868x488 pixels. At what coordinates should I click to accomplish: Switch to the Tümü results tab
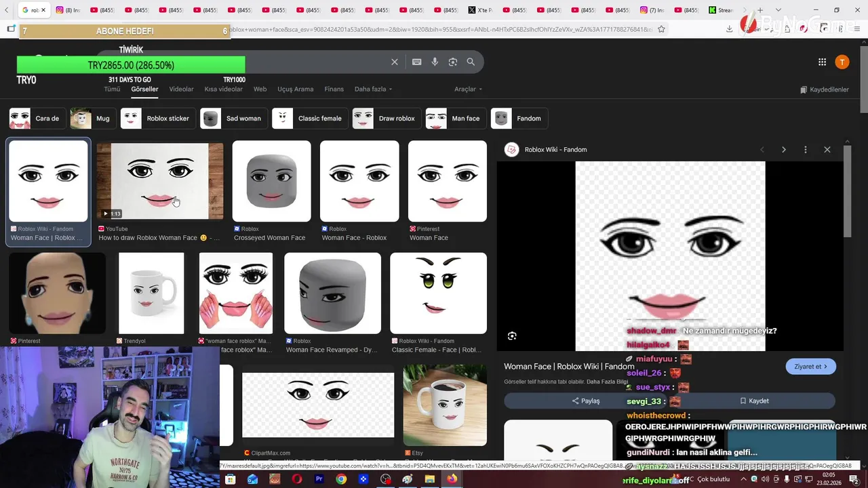tap(112, 89)
